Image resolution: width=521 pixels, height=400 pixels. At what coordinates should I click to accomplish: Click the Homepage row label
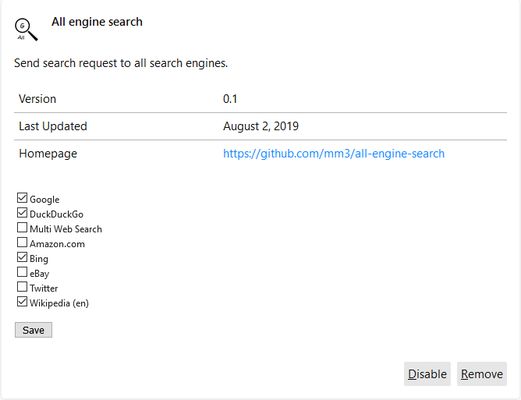[x=48, y=154]
